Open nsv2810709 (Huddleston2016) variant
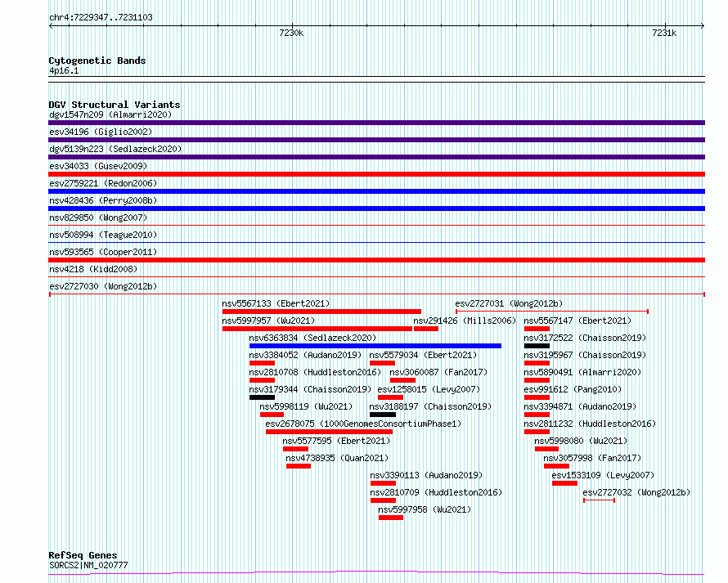Screen dimensions: 728x583 [436, 492]
